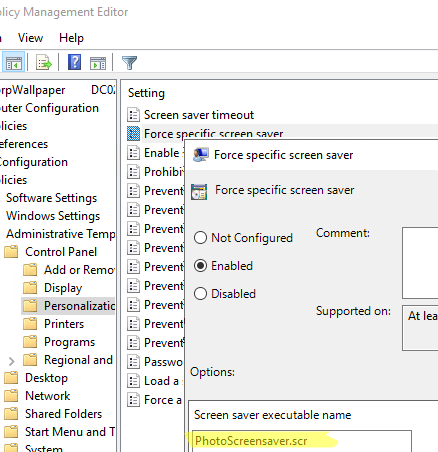Select the Regional and Language folder icon

[x=30, y=360]
